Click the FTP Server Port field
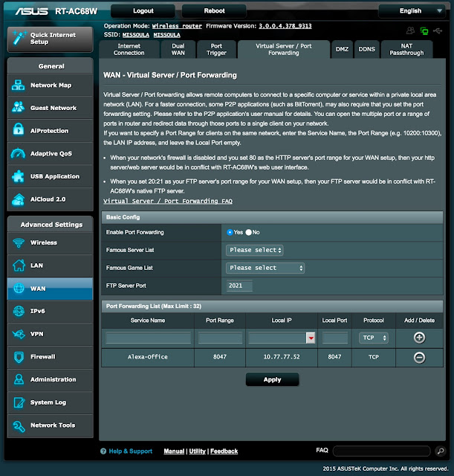The height and width of the screenshot is (476, 454). coord(239,286)
